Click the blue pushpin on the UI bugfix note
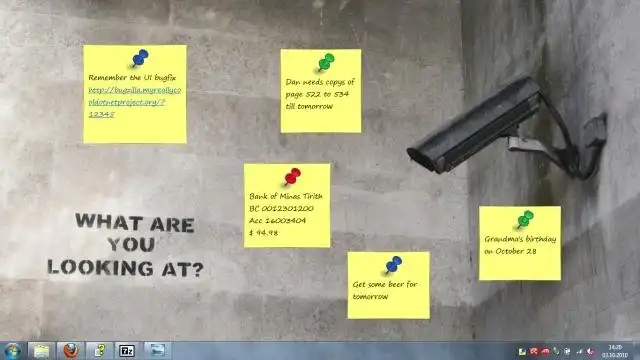The width and height of the screenshot is (640, 360). pyautogui.click(x=140, y=58)
